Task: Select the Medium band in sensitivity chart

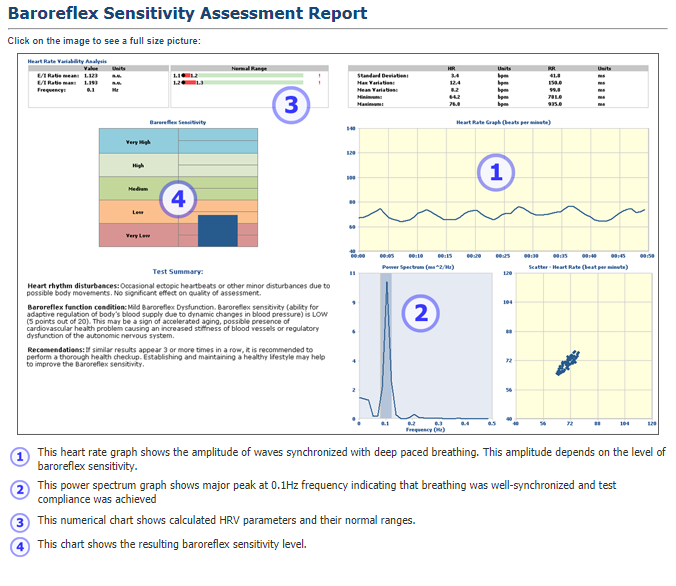Action: (139, 188)
